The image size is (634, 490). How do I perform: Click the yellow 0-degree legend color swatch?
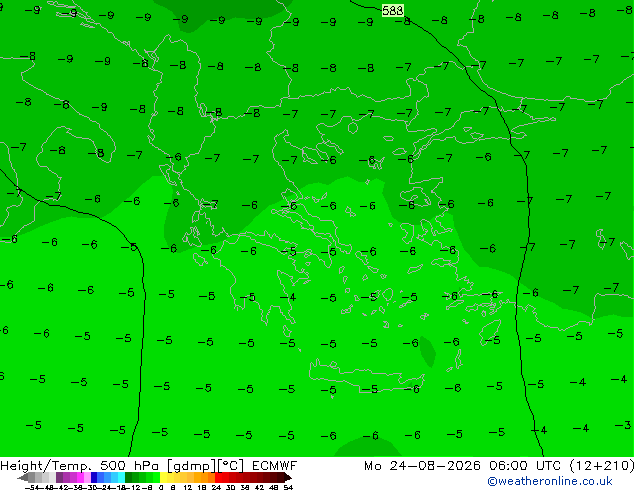pyautogui.click(x=163, y=477)
